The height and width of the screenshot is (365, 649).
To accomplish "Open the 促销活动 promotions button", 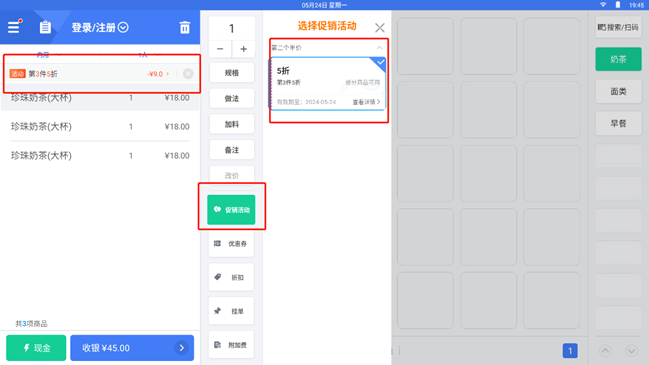I will [x=231, y=210].
